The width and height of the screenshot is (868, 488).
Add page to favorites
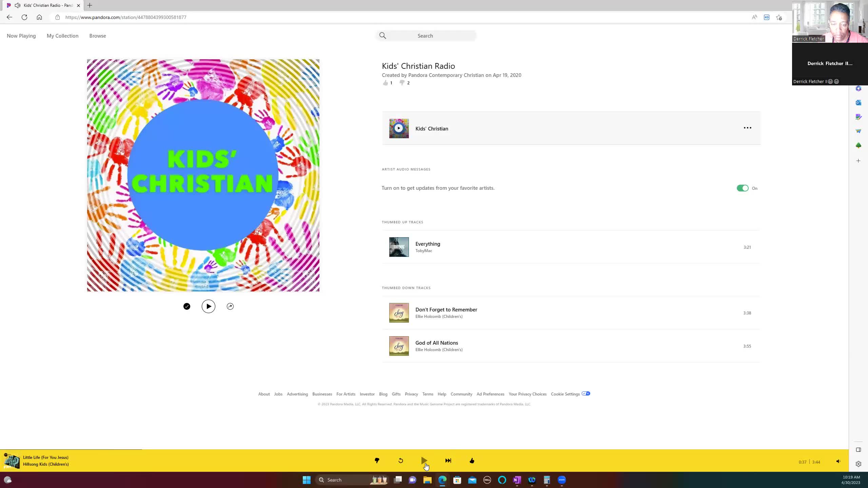(x=779, y=17)
